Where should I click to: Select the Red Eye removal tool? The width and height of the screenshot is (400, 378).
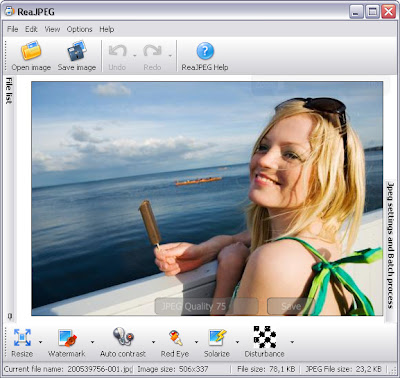coord(175,337)
